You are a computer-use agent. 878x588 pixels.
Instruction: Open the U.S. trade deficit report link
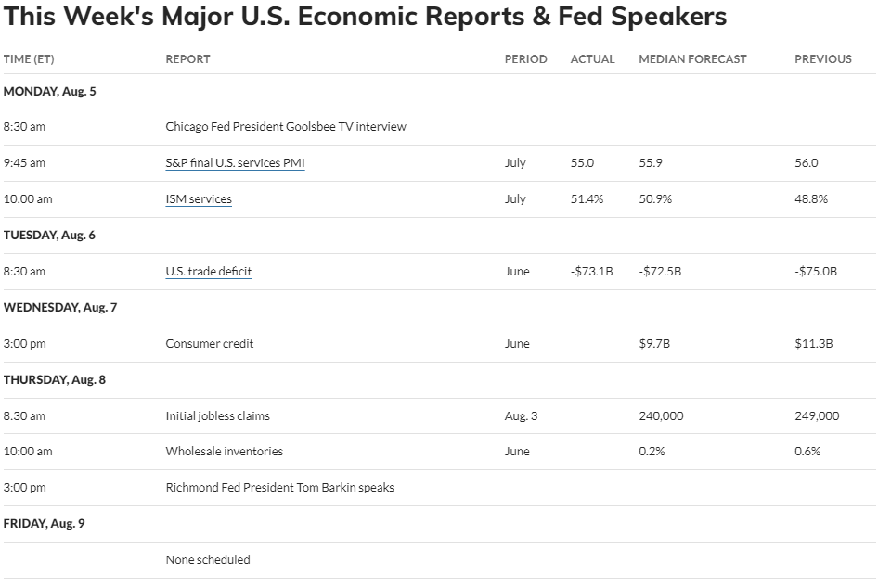pos(208,272)
